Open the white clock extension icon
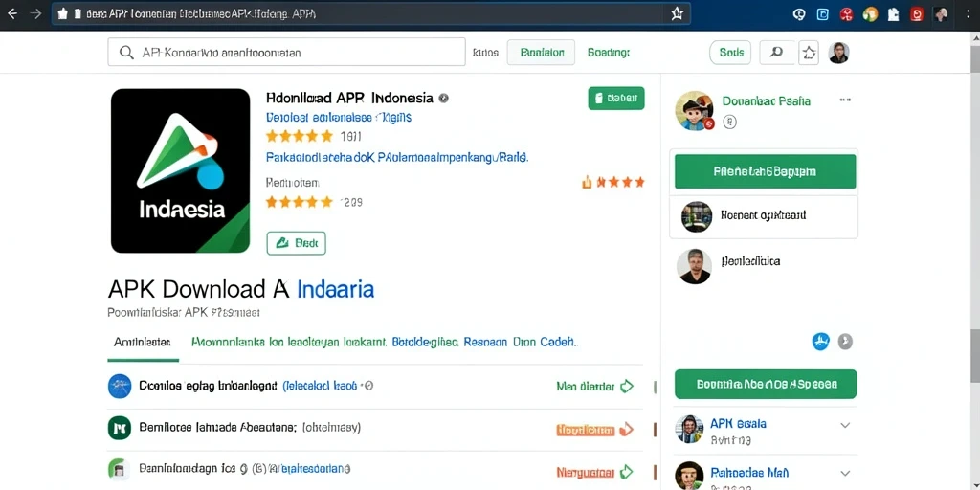The width and height of the screenshot is (980, 490). (799, 14)
